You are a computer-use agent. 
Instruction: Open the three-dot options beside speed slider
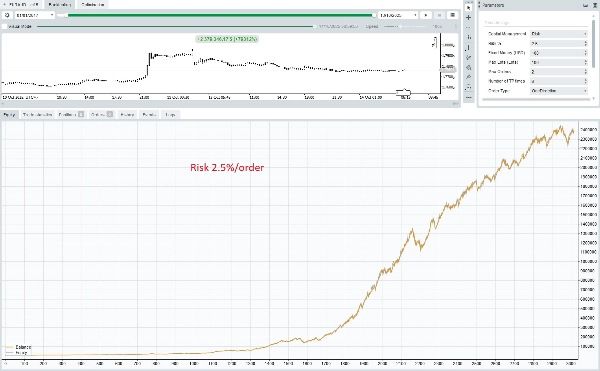[x=455, y=26]
